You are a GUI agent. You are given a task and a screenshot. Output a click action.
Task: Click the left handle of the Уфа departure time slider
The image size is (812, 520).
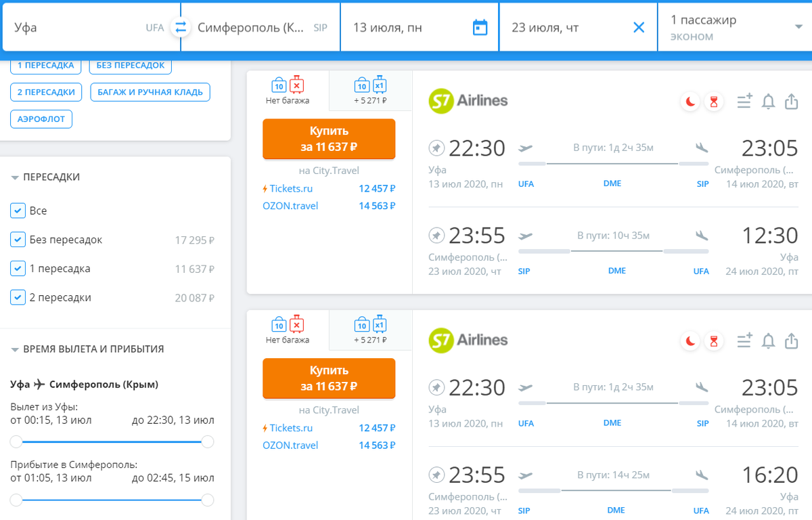(x=16, y=442)
